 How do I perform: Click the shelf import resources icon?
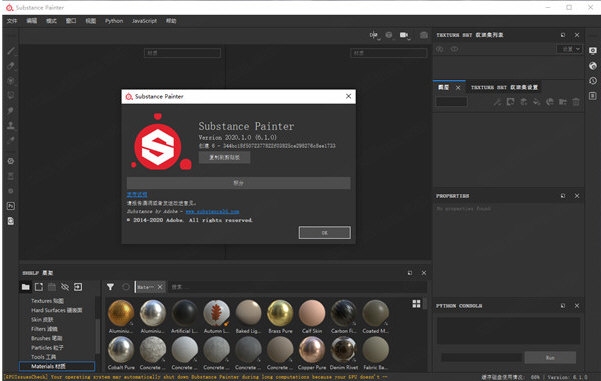pos(78,287)
